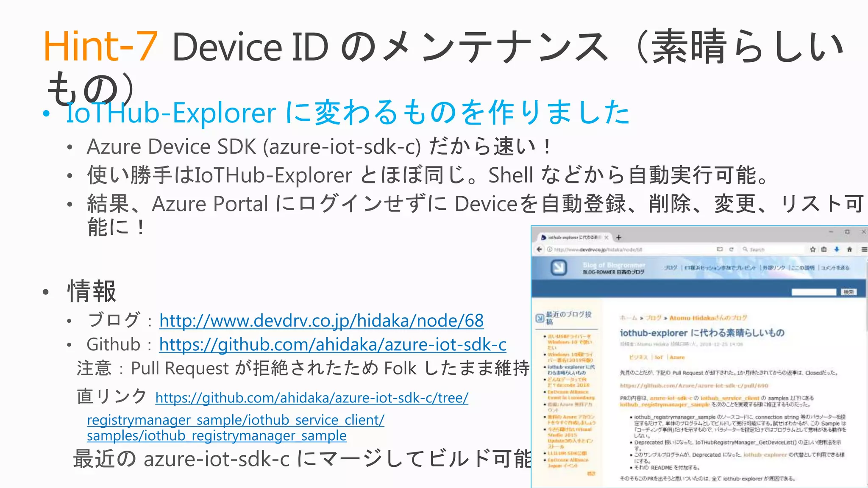Open the github.com/Azure/azure-iot-sdk-c/pull/690 link
This screenshot has height=488, width=868.
pos(694,385)
